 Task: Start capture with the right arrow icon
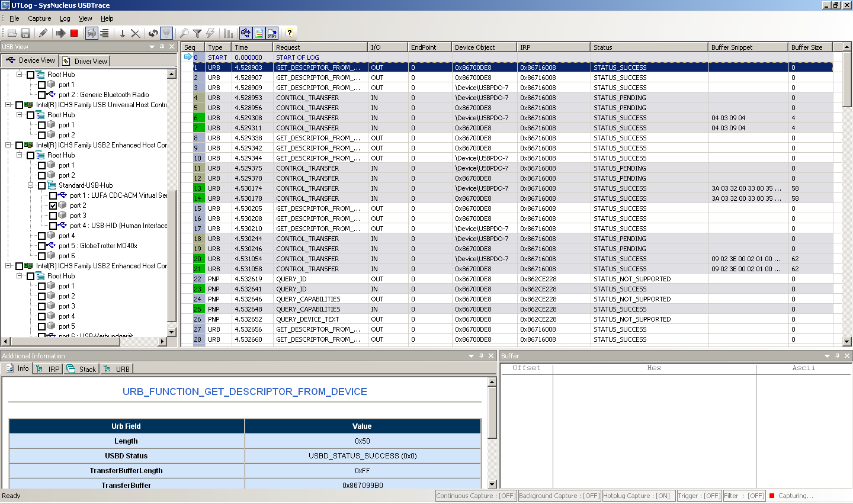tap(60, 33)
